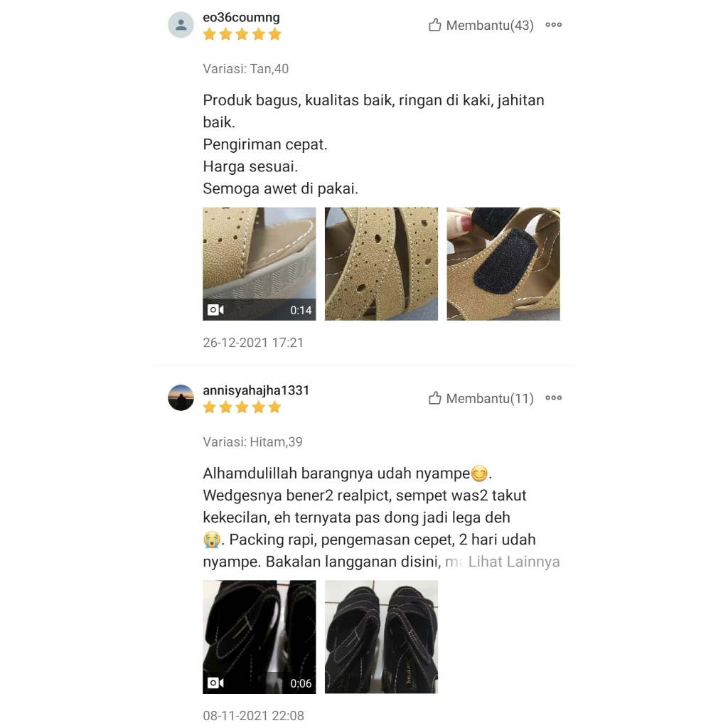The height and width of the screenshot is (728, 728).
Task: View the black velcro strap photo
Action: 503,264
